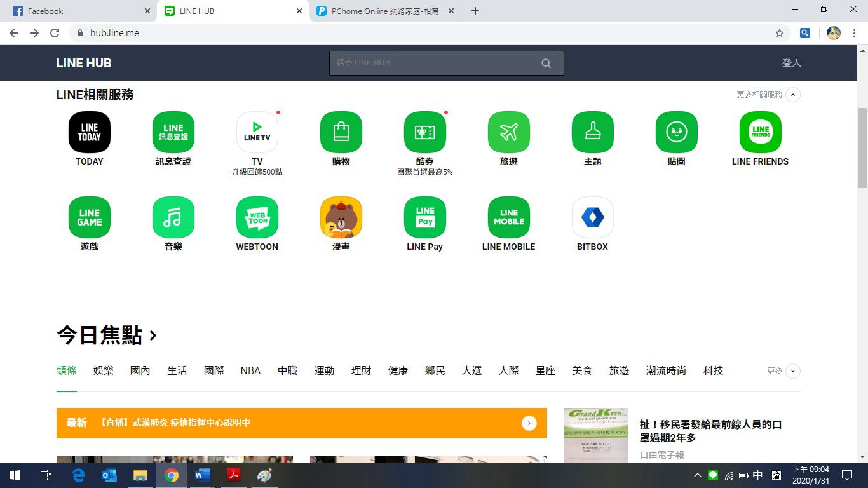The height and width of the screenshot is (488, 868).
Task: Open the 主題 paintbrush theme icon
Action: coord(593,132)
